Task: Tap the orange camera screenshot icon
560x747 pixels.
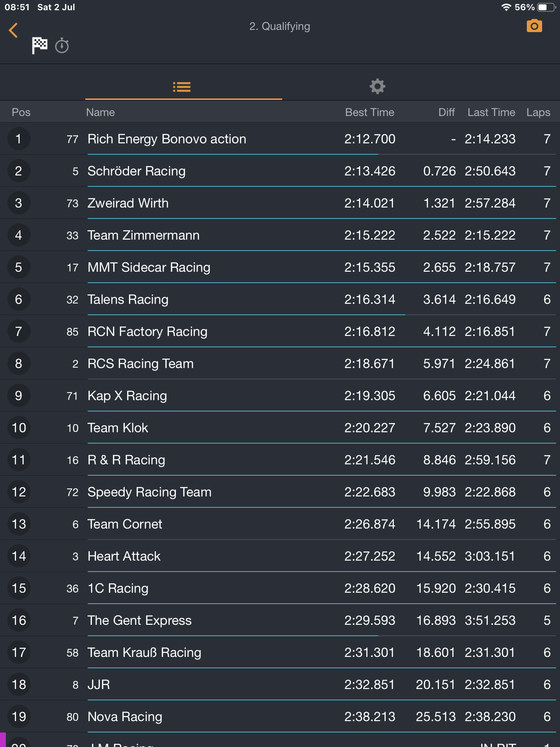Action: coord(534,26)
